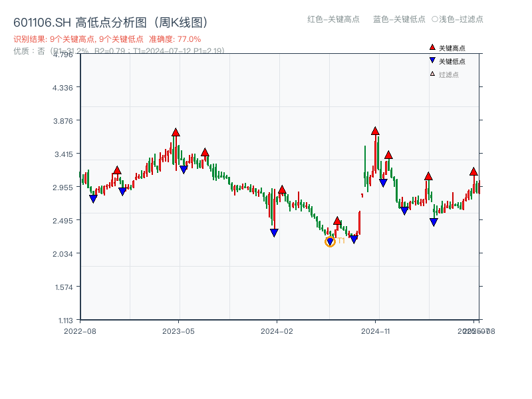Click the 3.876 y-axis label

(x=63, y=121)
